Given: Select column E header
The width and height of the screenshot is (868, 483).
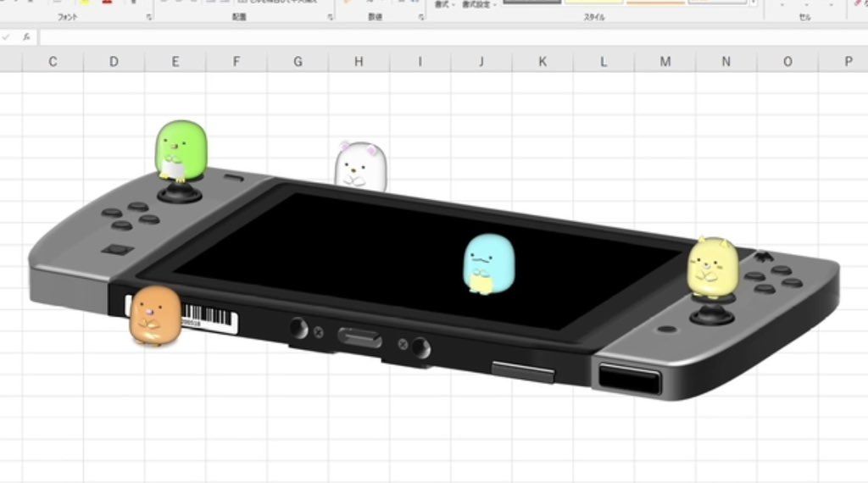Looking at the screenshot, I should (175, 61).
